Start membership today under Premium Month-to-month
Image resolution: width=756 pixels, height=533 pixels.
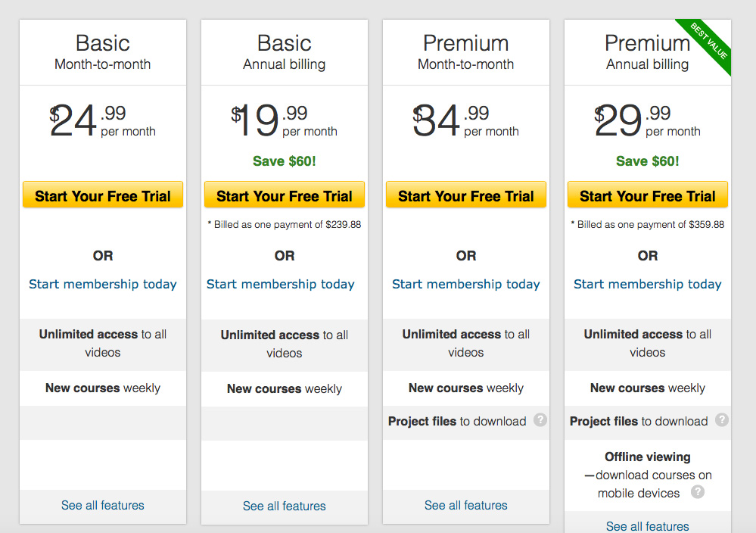point(465,284)
